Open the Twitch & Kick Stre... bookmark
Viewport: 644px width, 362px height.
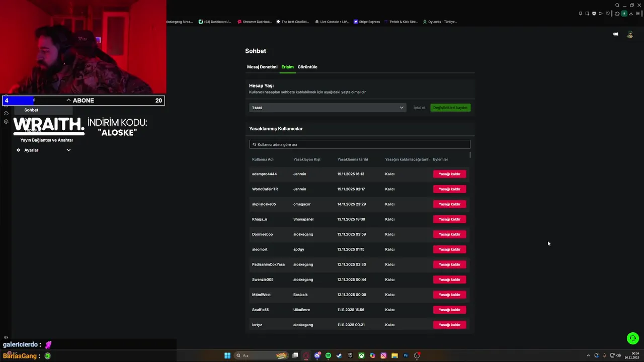[x=401, y=22]
